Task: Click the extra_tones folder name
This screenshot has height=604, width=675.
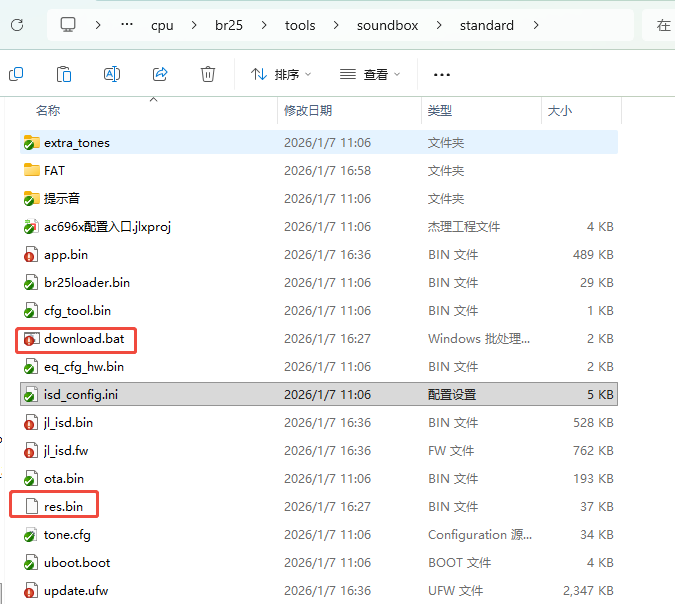Action: 77,143
